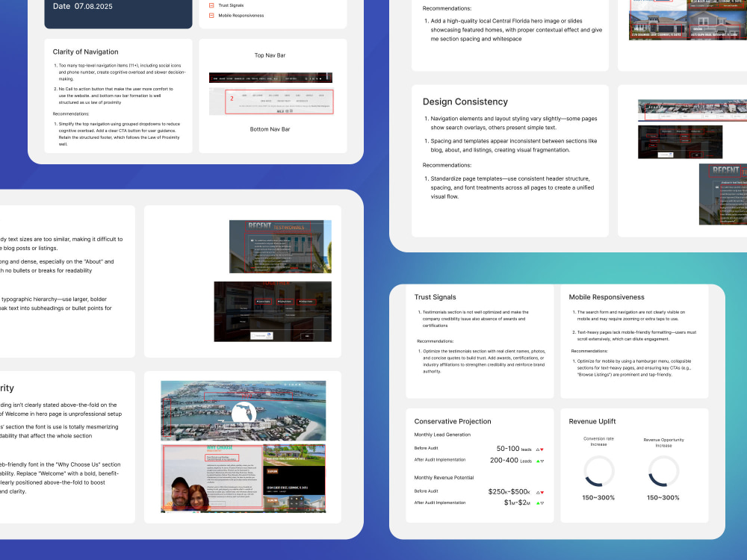Click Recommendations: under Design Consistency
Screen dimensions: 747x560
(447, 165)
